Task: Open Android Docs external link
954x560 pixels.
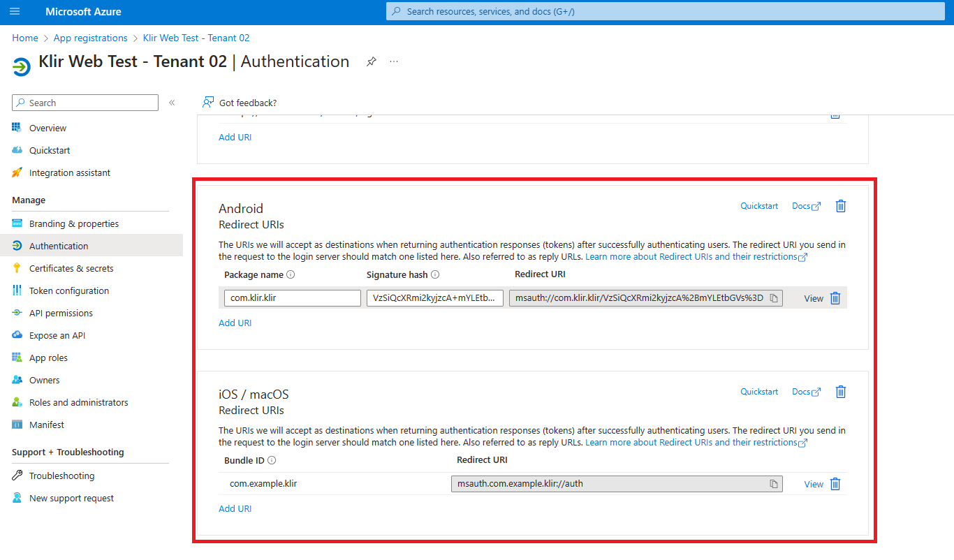Action: [806, 206]
